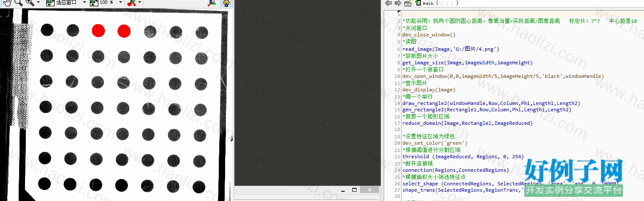This screenshot has height=201, width=644.
Task: Close the small window below the gray panel
Action: (369, 189)
